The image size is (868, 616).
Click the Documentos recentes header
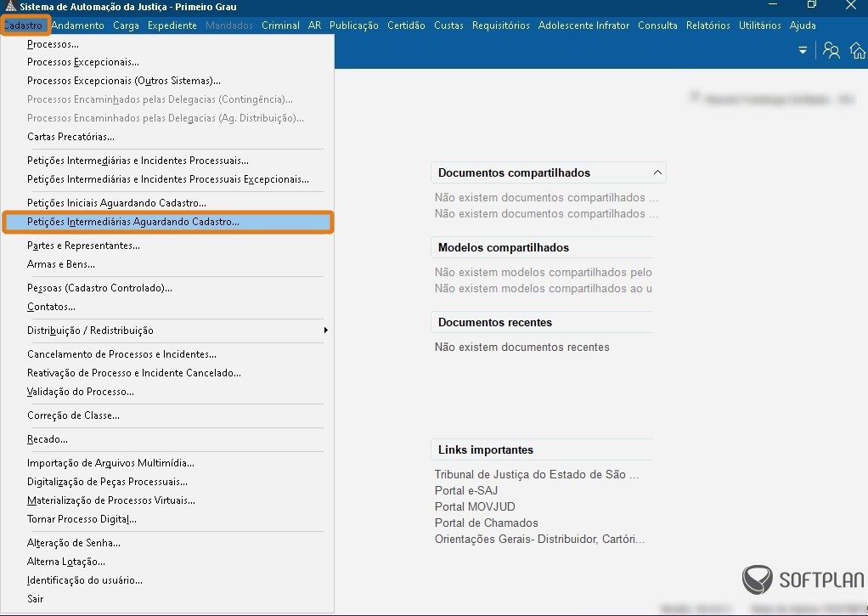click(x=542, y=322)
